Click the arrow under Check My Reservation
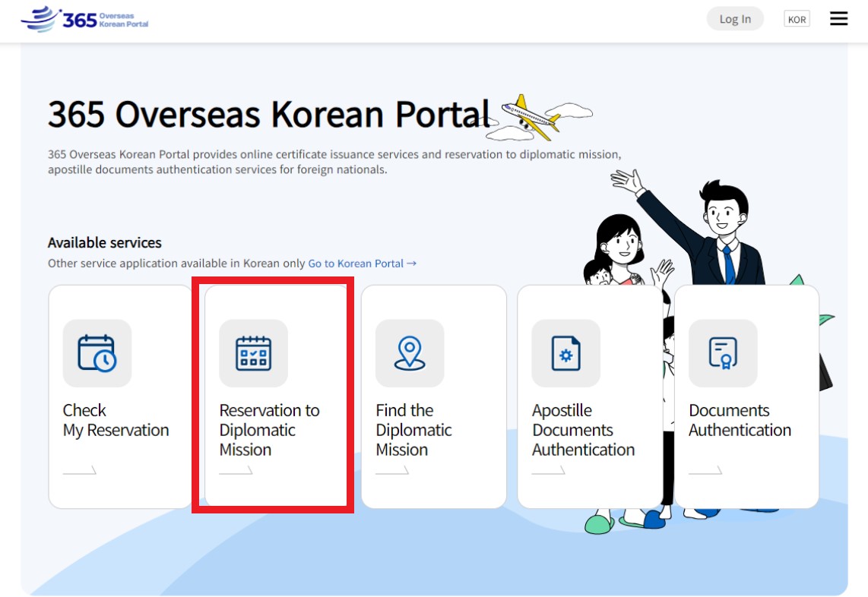 (80, 470)
